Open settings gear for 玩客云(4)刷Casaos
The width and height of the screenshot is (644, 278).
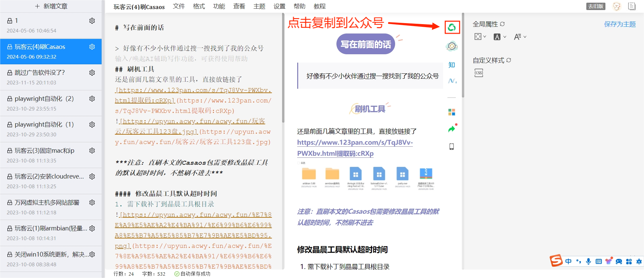92,47
